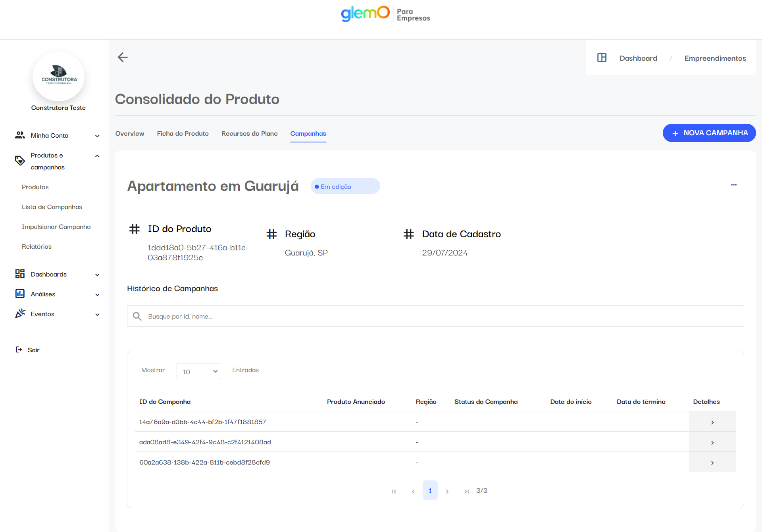Screen dimensions: 762x532
Task: Switch to Ficha do Produto tab
Action: pyautogui.click(x=183, y=134)
